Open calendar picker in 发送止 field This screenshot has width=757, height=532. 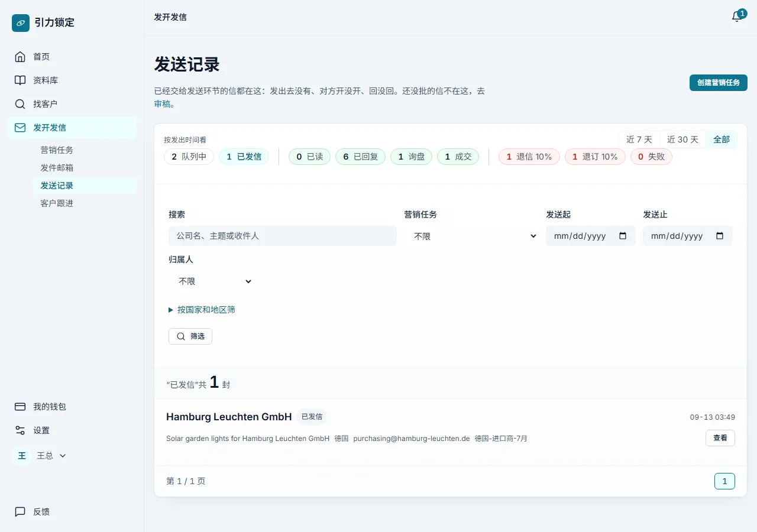[x=720, y=236]
